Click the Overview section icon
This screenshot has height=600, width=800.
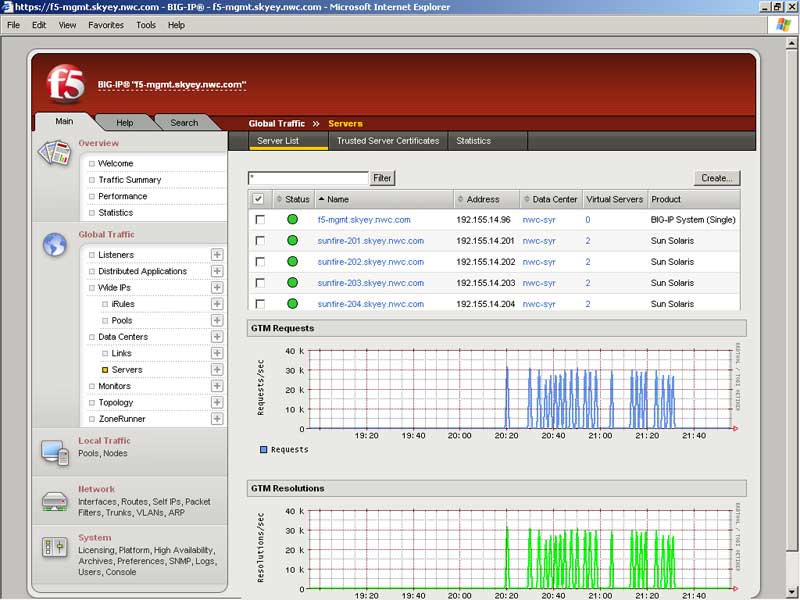54,153
